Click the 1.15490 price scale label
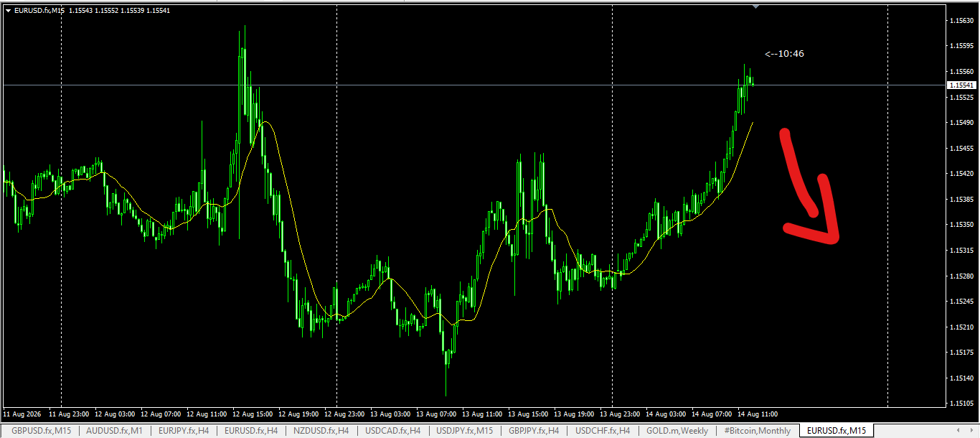This screenshot has height=438, width=980. click(961, 123)
